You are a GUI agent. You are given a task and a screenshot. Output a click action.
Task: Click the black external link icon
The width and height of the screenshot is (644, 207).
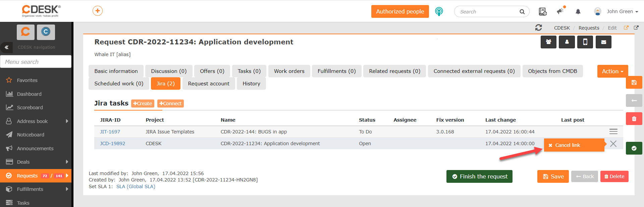(636, 28)
